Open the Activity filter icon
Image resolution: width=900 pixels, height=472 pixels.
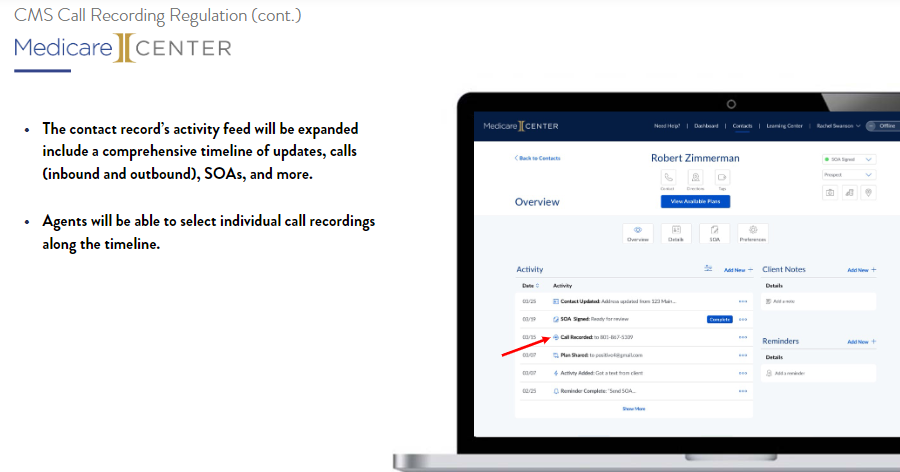708,269
